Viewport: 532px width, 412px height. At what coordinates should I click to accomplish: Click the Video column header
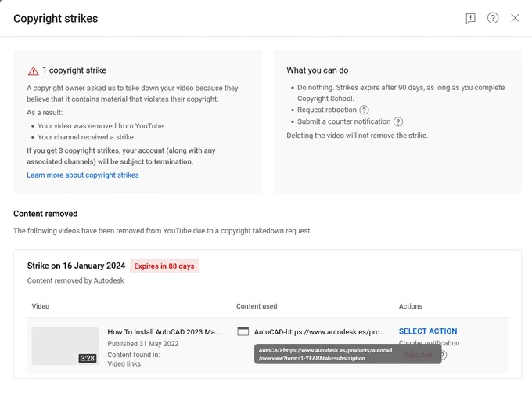(41, 306)
